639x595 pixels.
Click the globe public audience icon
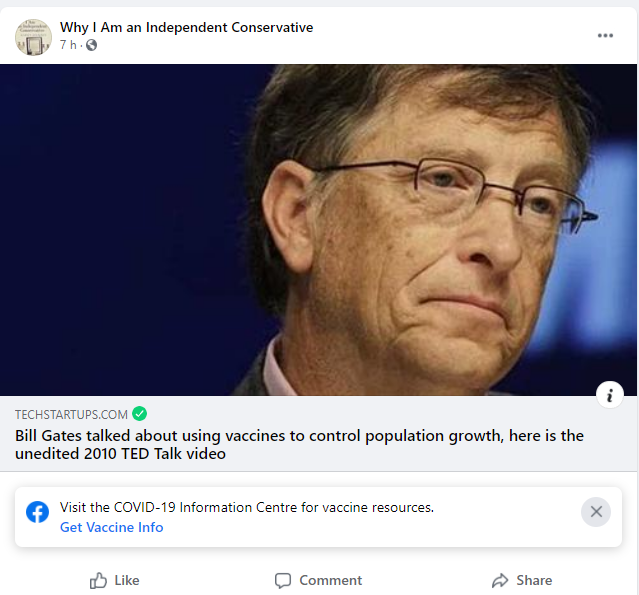92,45
